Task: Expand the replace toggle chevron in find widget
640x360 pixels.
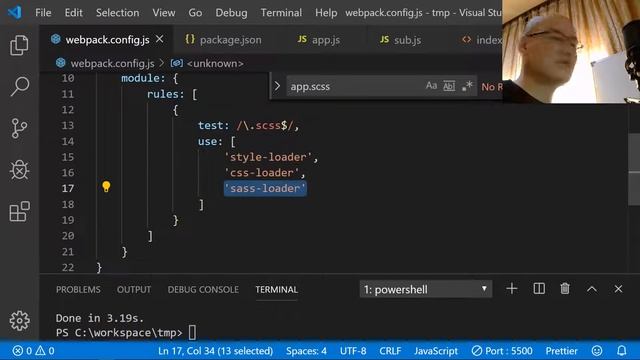Action: coord(277,86)
